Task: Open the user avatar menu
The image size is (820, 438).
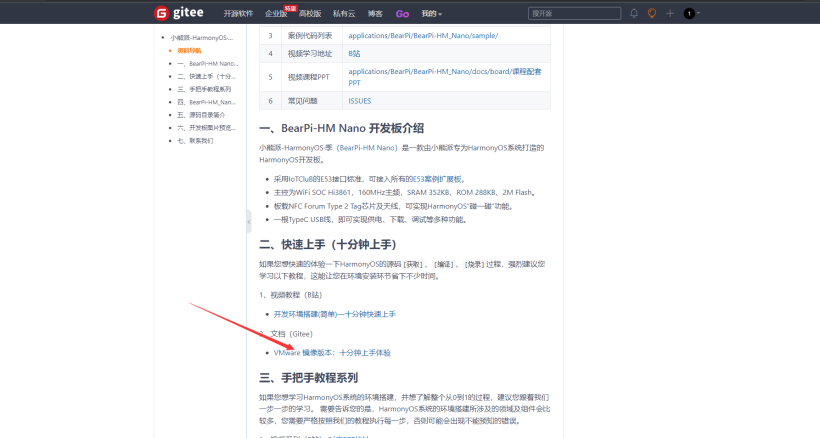Action: [x=689, y=13]
